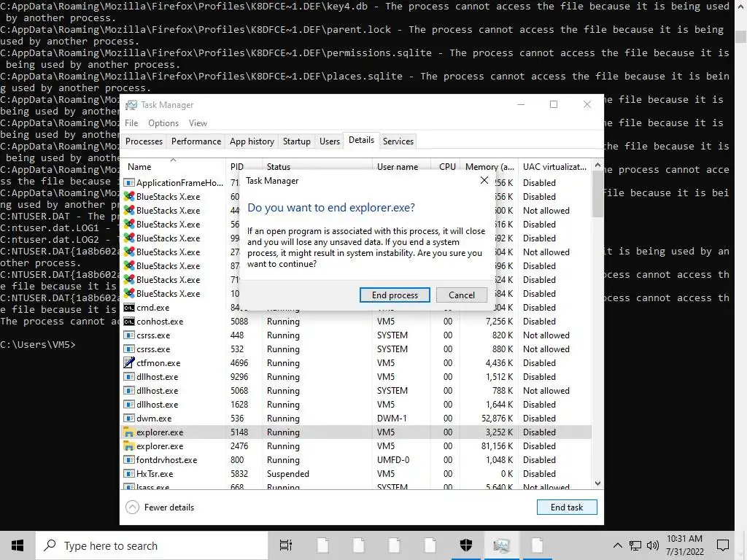The height and width of the screenshot is (560, 747).
Task: Click icon of csrss.exe with PID 448
Action: click(x=128, y=335)
